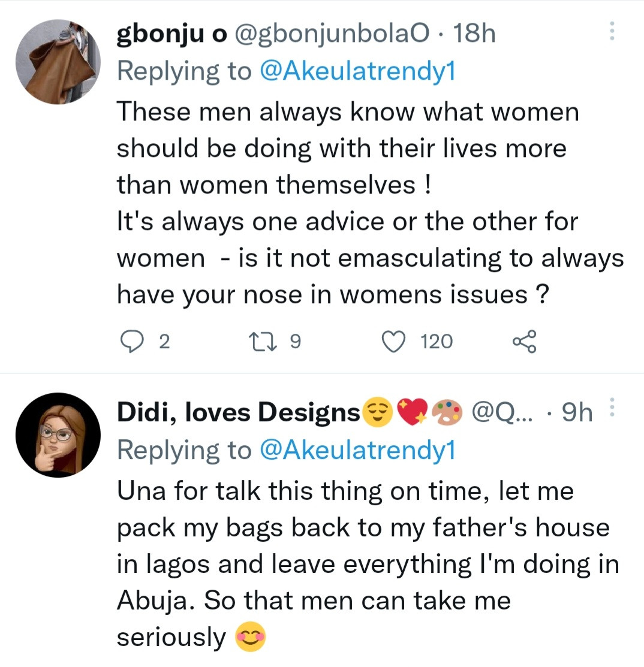Click the 120 likes count

point(436,342)
